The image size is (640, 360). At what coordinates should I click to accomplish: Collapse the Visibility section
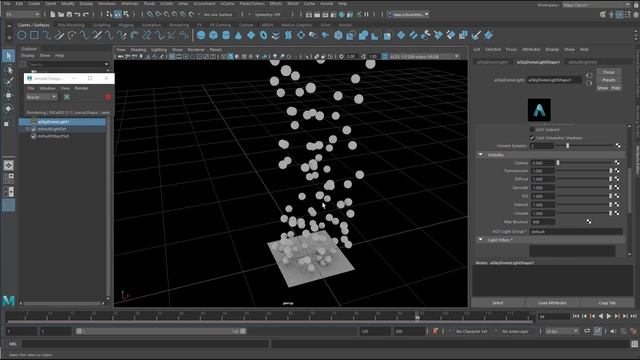pyautogui.click(x=480, y=155)
